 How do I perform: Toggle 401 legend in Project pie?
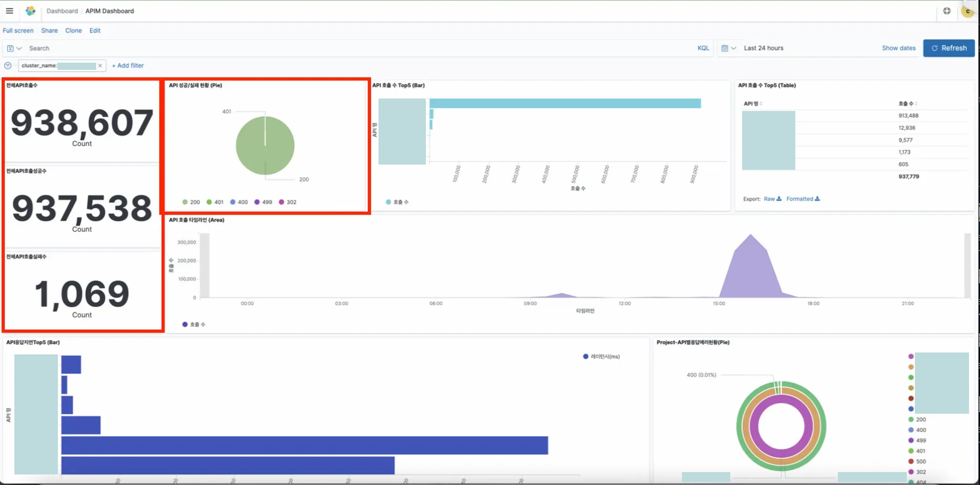[x=917, y=451]
